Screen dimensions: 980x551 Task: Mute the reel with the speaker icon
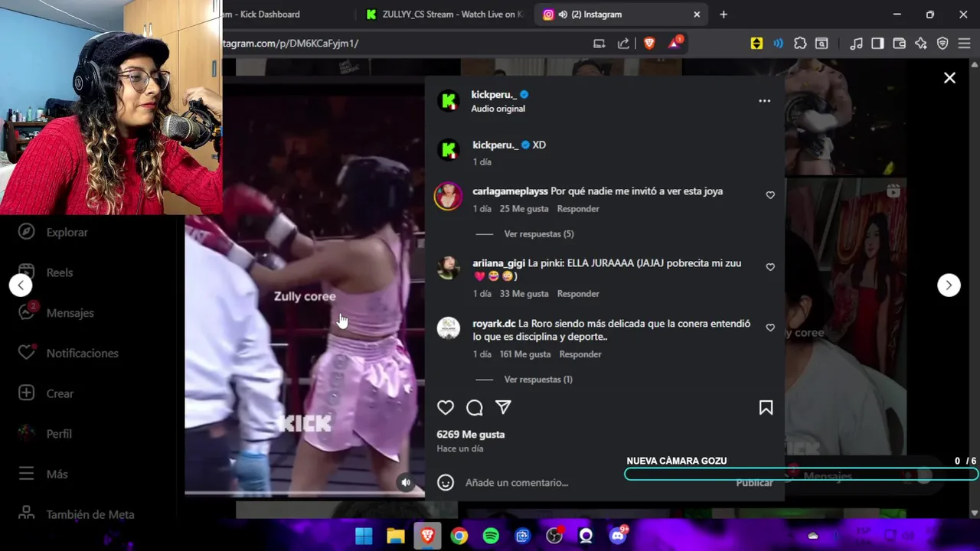(x=406, y=482)
